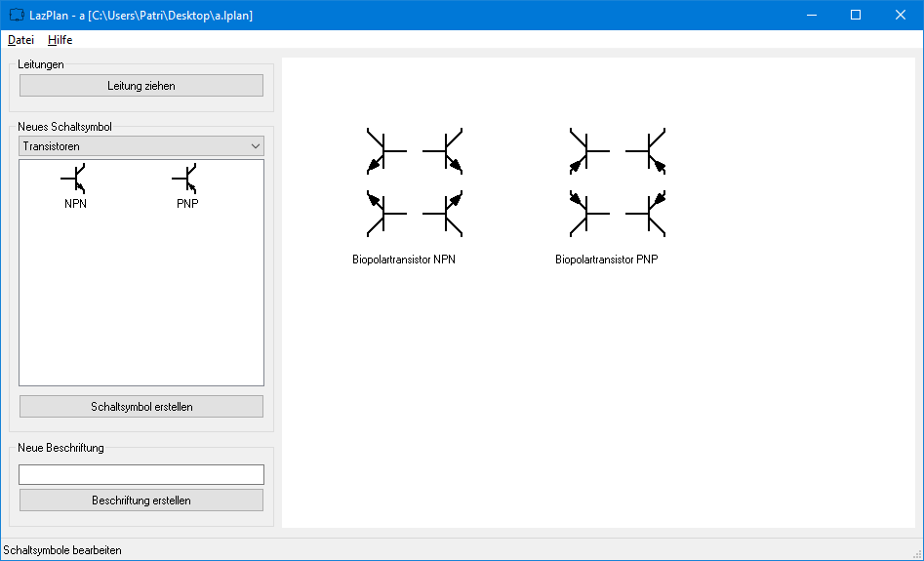Click canvas NPN transistor with emitter arrow pointing down-right
The image size is (924, 561).
(x=446, y=151)
